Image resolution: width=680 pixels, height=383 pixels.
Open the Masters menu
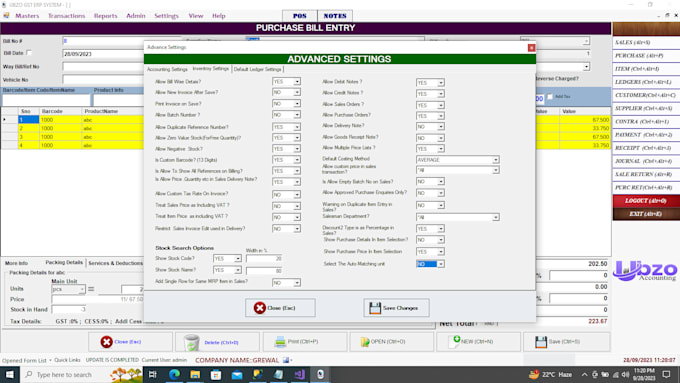(x=27, y=16)
